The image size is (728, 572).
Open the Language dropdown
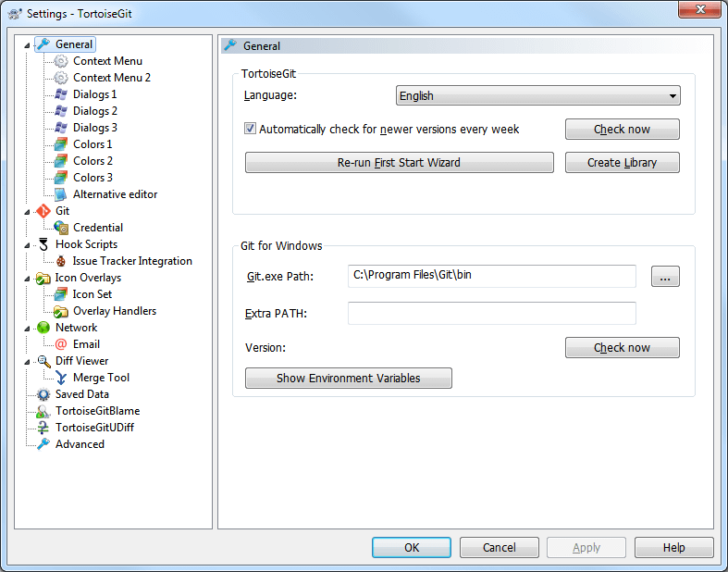[538, 95]
